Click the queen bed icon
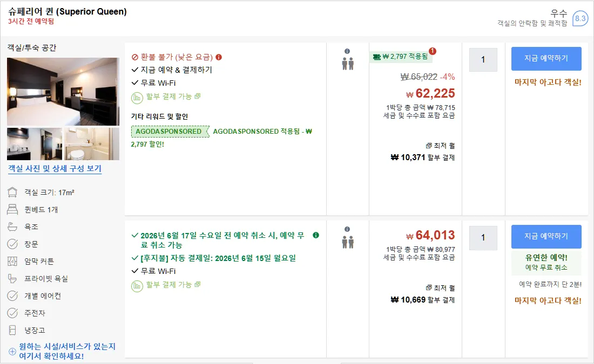Image resolution: width=594 pixels, height=364 pixels. click(x=12, y=209)
